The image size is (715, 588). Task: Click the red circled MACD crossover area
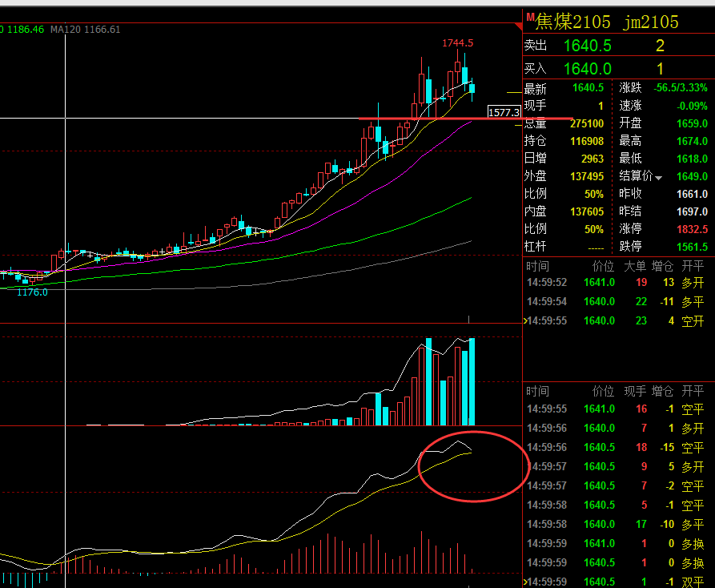tap(472, 466)
